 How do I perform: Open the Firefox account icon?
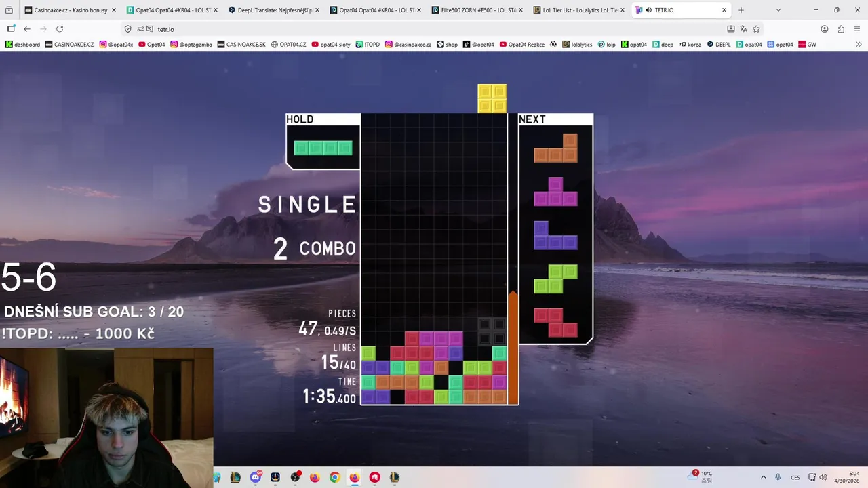point(825,29)
